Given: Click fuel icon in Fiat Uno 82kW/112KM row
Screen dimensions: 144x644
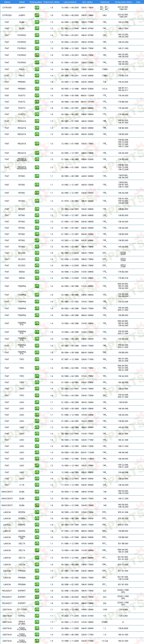Looking at the screenshot, I should click(x=37, y=452).
